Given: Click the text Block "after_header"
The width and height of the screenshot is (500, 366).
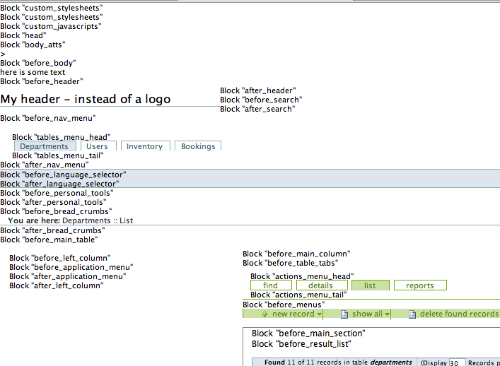Looking at the screenshot, I should point(258,91).
